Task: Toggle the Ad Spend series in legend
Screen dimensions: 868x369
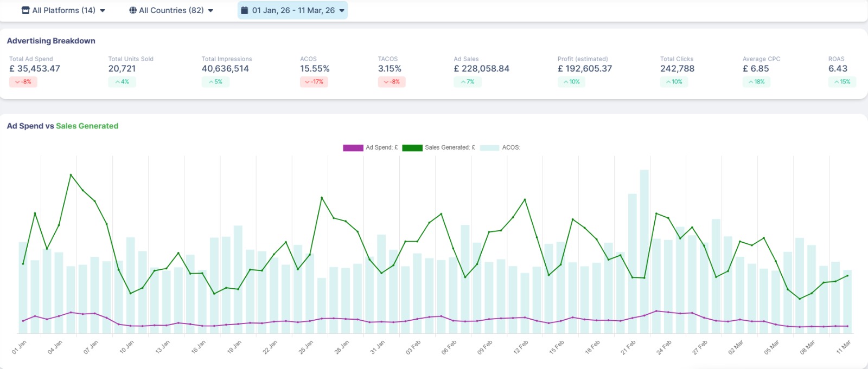Action: 381,147
